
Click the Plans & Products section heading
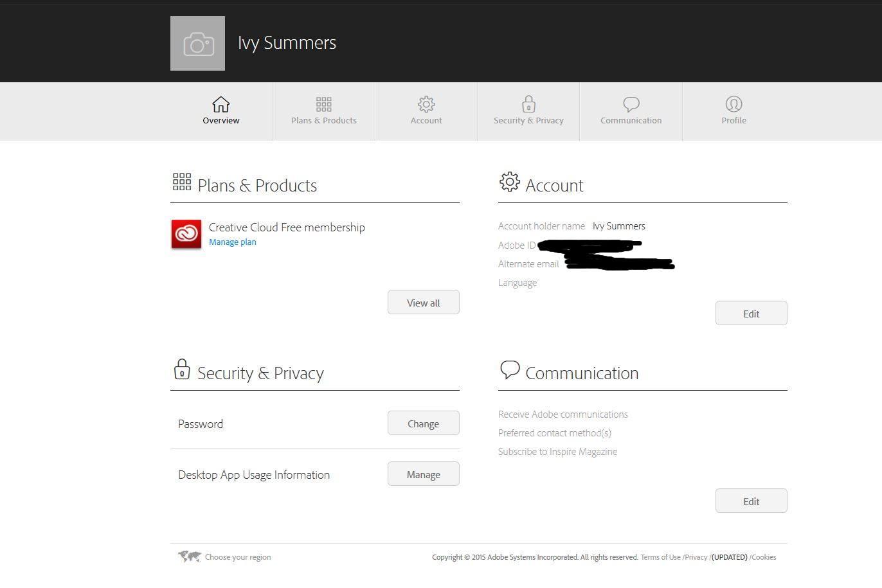pos(257,186)
